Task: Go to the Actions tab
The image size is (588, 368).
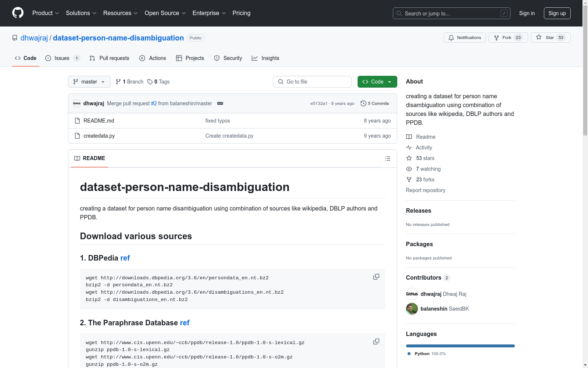Action: (153, 58)
